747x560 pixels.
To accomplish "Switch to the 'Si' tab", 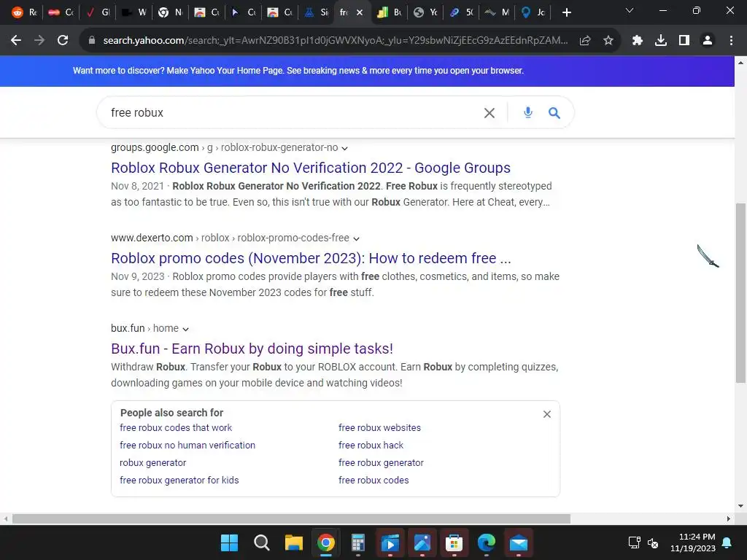I will point(317,12).
